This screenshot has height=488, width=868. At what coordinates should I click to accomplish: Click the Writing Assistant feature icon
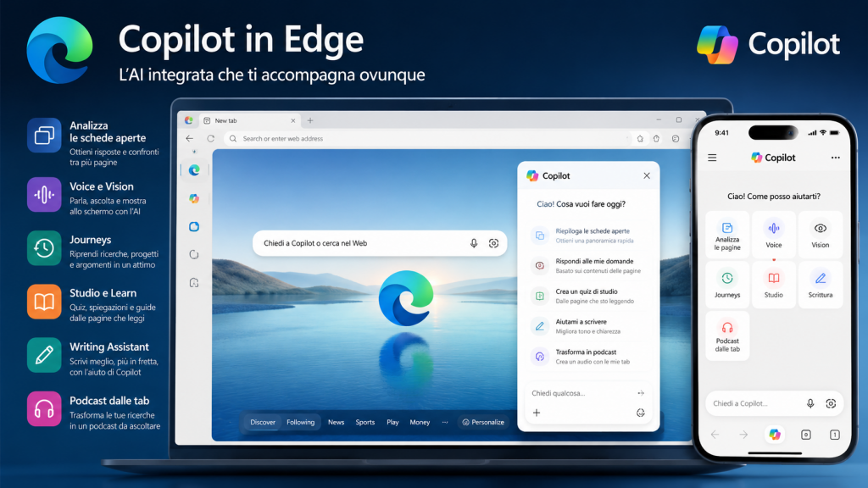click(x=44, y=355)
